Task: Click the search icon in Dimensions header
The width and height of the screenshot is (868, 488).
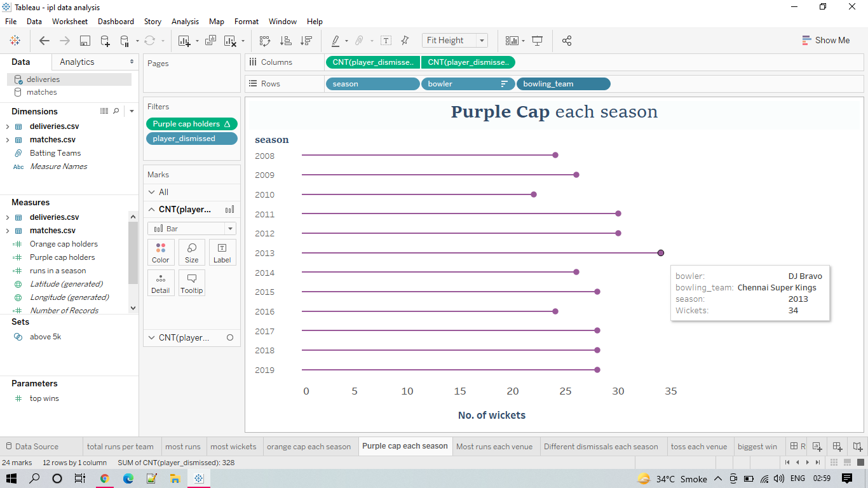Action: tap(116, 111)
